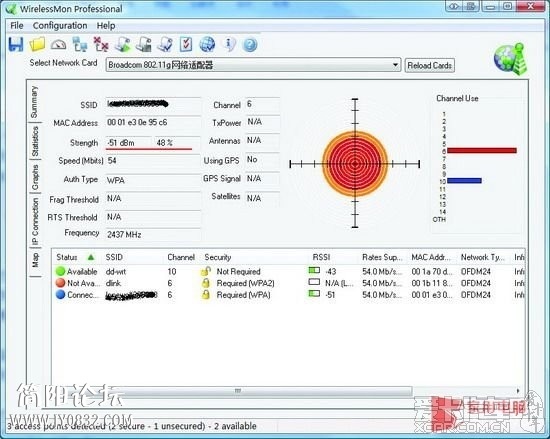Click the blue globe toolbar icon
Viewport: 550px width, 439px height.
point(207,45)
